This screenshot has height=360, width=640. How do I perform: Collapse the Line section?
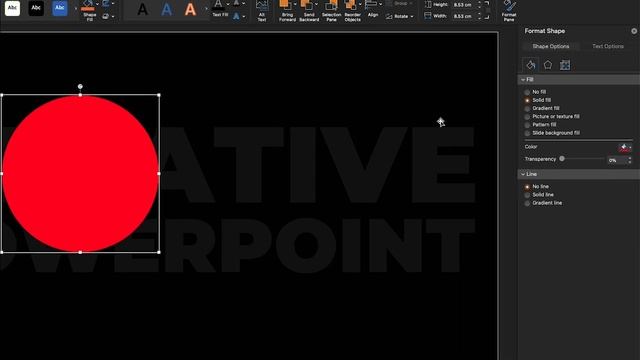[x=523, y=174]
